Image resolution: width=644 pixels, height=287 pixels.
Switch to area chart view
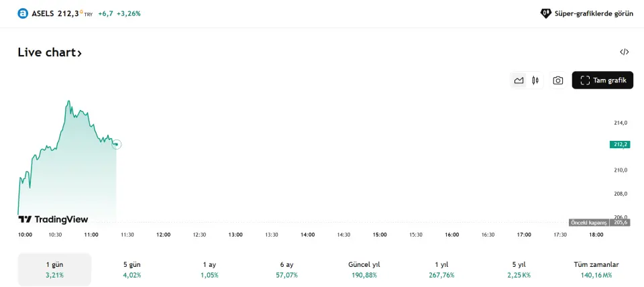519,80
